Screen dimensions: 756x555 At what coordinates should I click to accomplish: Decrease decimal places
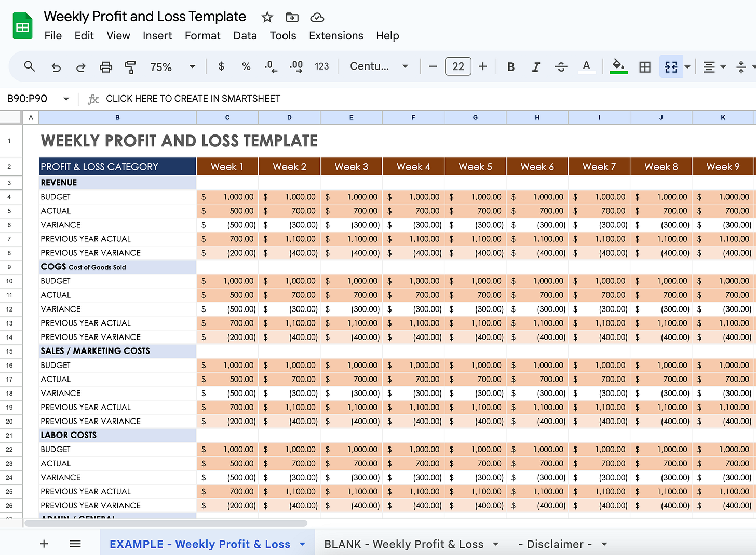[x=271, y=66]
